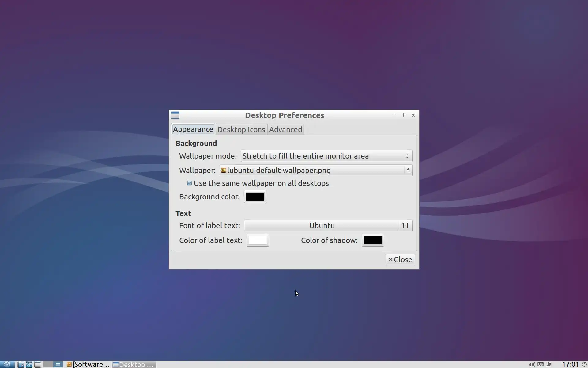Open the Lubuntu start menu

pos(7,364)
